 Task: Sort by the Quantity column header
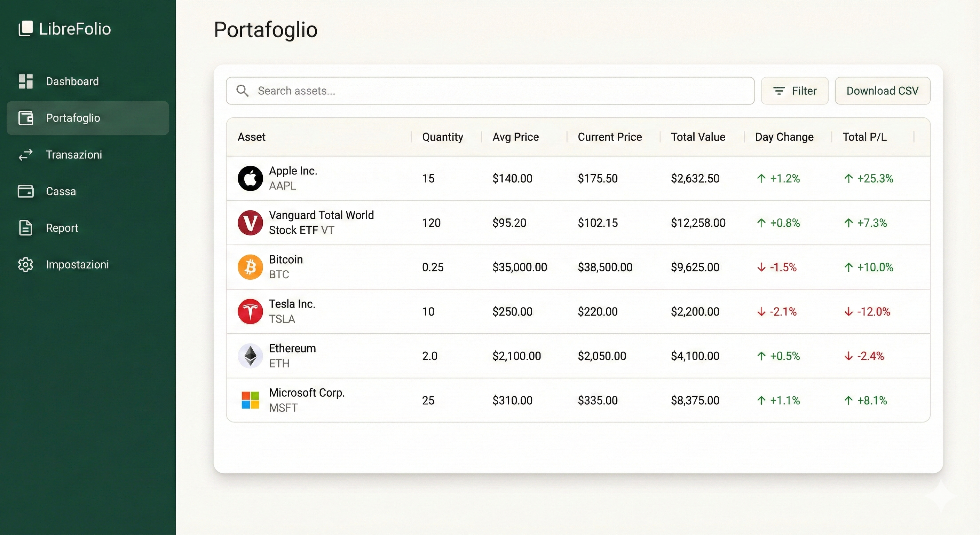coord(442,137)
